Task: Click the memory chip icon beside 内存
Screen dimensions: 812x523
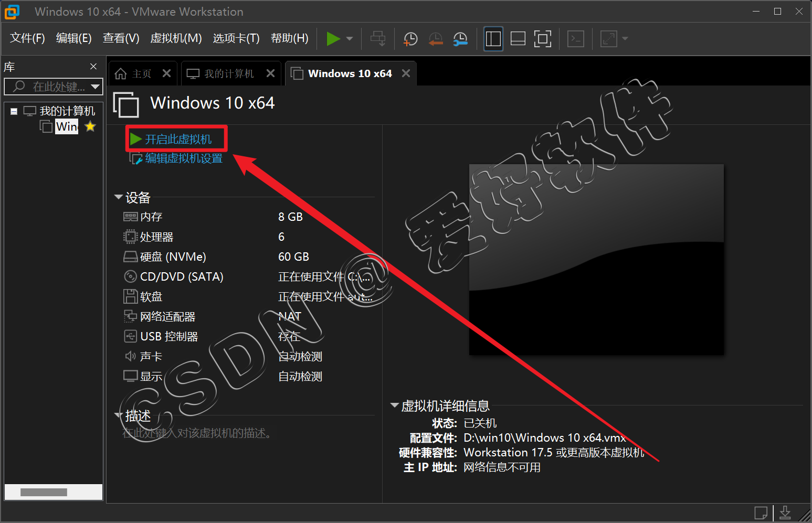Action: [x=130, y=217]
